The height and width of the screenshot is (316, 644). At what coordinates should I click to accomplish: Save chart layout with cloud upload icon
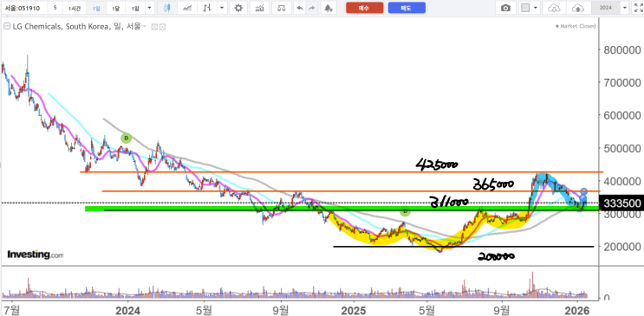point(578,8)
